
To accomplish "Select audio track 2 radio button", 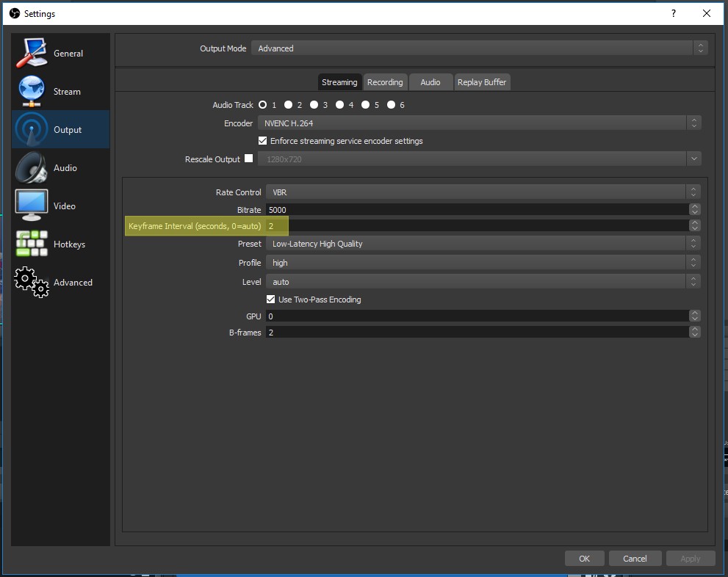I will coord(288,105).
